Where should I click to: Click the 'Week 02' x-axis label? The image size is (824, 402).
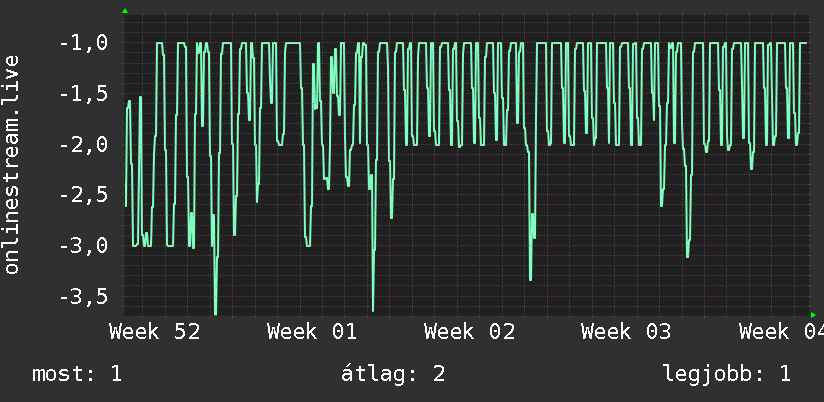[x=470, y=332]
